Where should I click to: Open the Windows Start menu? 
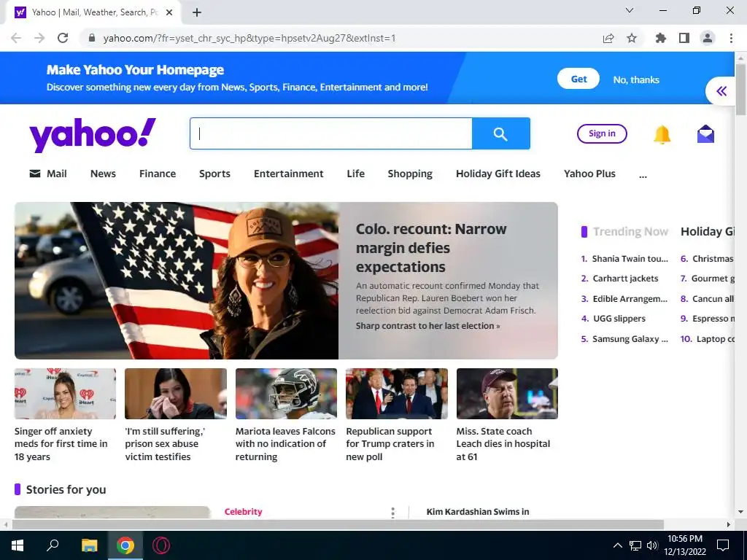tap(18, 545)
